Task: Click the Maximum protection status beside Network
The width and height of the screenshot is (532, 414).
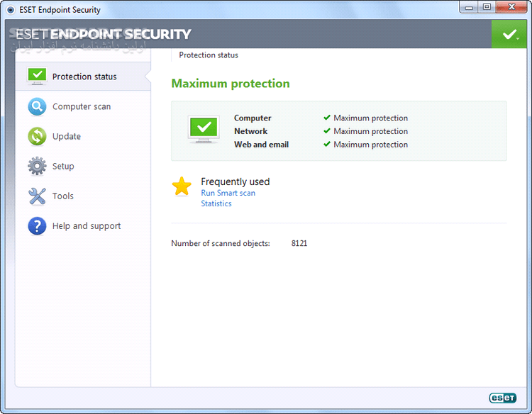Action: [370, 131]
